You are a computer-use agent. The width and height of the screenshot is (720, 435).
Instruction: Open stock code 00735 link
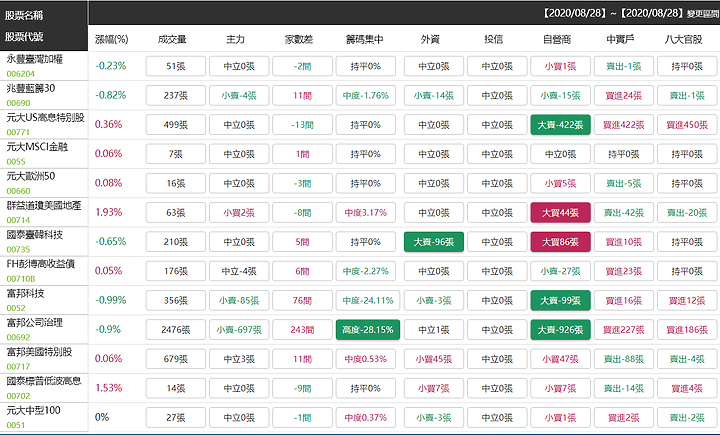click(x=18, y=249)
